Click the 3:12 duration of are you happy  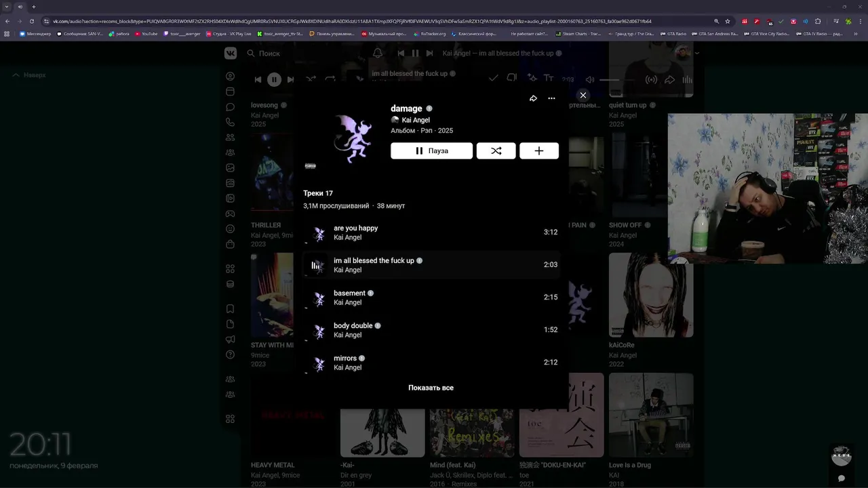551,232
